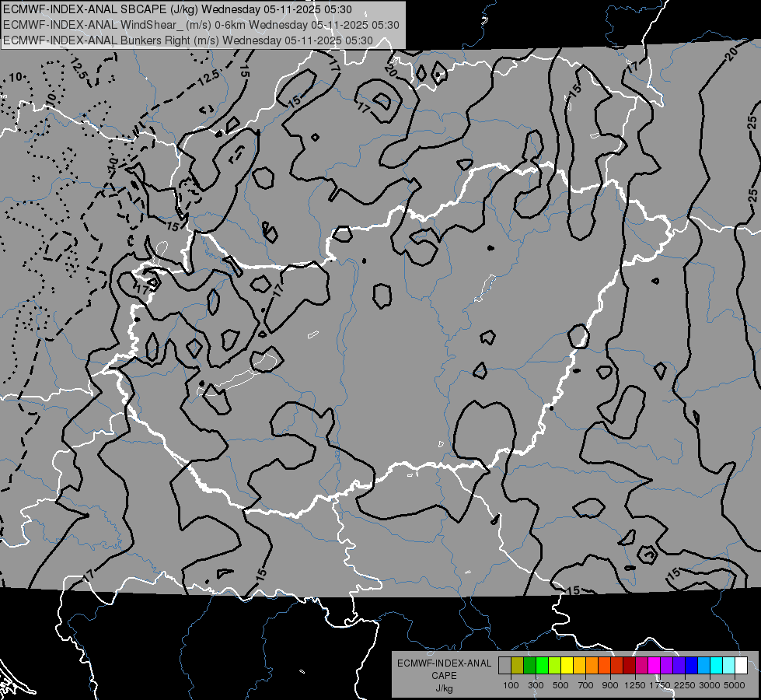Viewport: 761px width, 700px height.
Task: Select the pure blue legend swatch
Action: [691, 665]
